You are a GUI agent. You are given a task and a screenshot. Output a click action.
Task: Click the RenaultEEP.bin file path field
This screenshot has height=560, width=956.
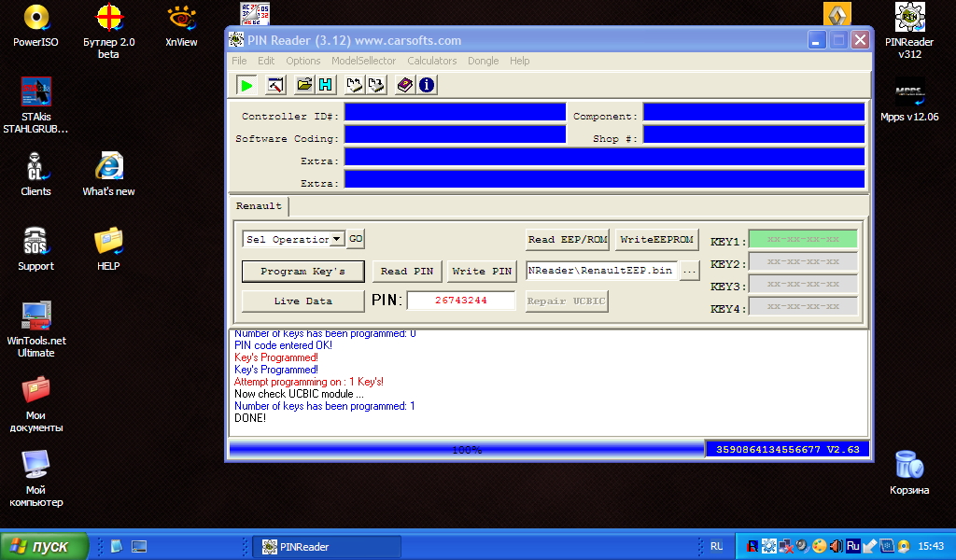601,271
